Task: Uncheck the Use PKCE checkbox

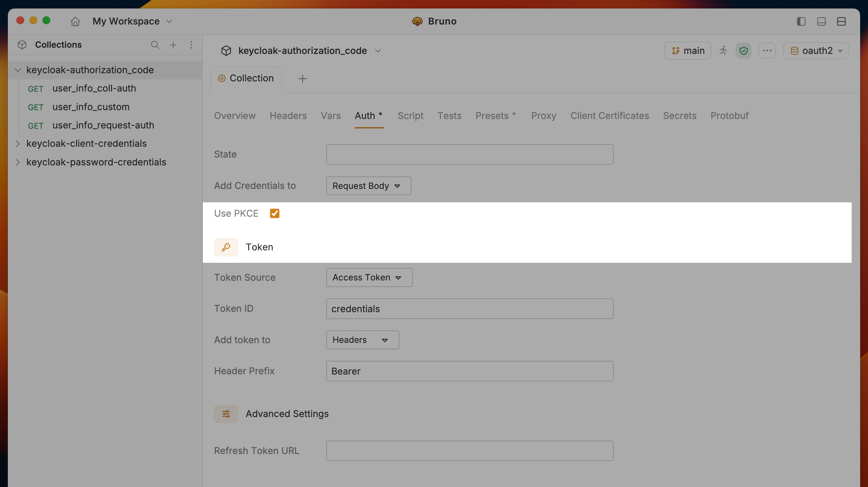Action: tap(275, 213)
